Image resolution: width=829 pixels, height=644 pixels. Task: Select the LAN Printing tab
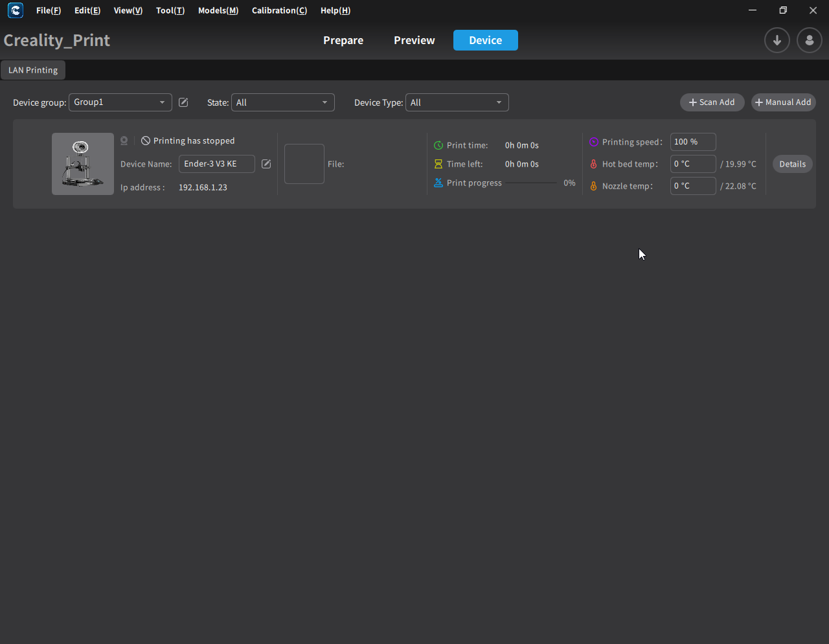33,70
